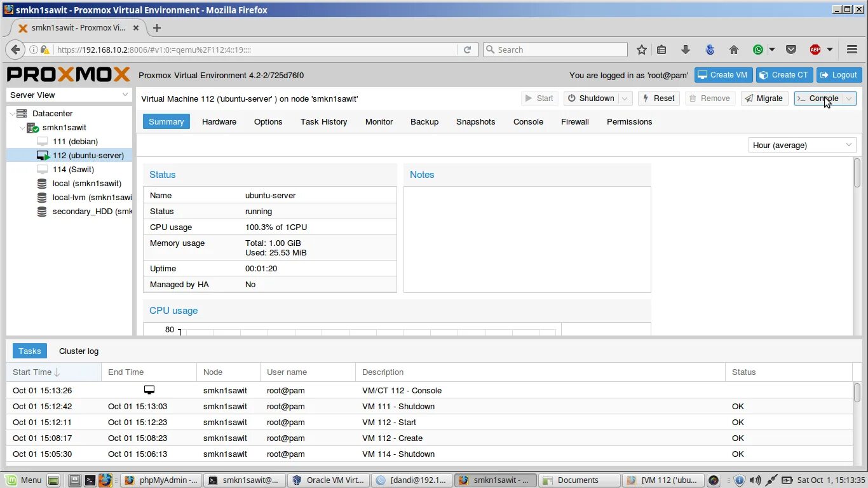The image size is (868, 488).
Task: Click the Firefox search field
Action: (555, 50)
